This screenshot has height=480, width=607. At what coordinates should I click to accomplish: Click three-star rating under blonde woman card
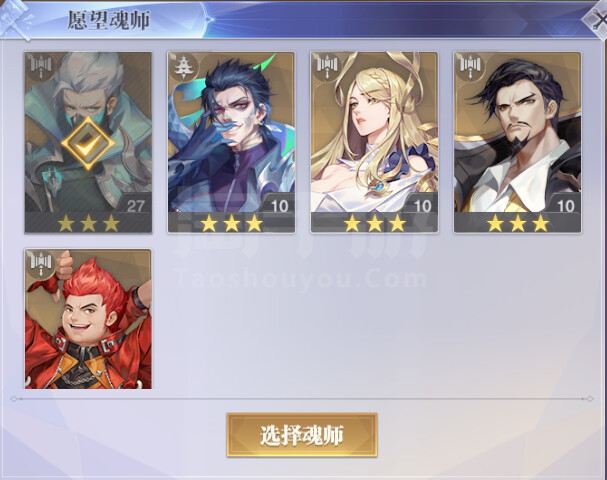pos(375,223)
